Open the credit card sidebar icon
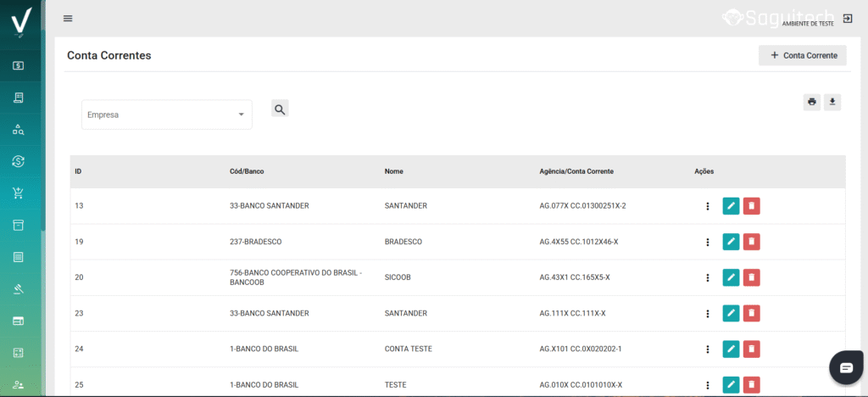This screenshot has width=868, height=397. pyautogui.click(x=19, y=321)
